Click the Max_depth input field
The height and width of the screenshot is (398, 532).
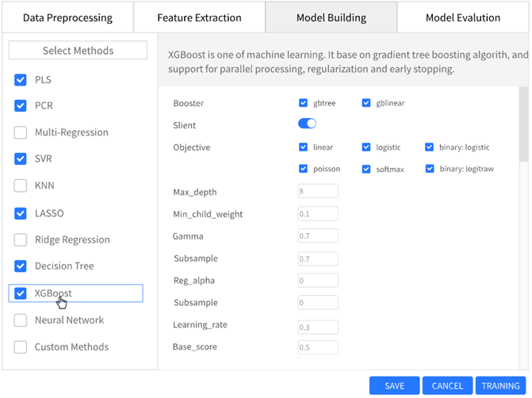click(317, 191)
